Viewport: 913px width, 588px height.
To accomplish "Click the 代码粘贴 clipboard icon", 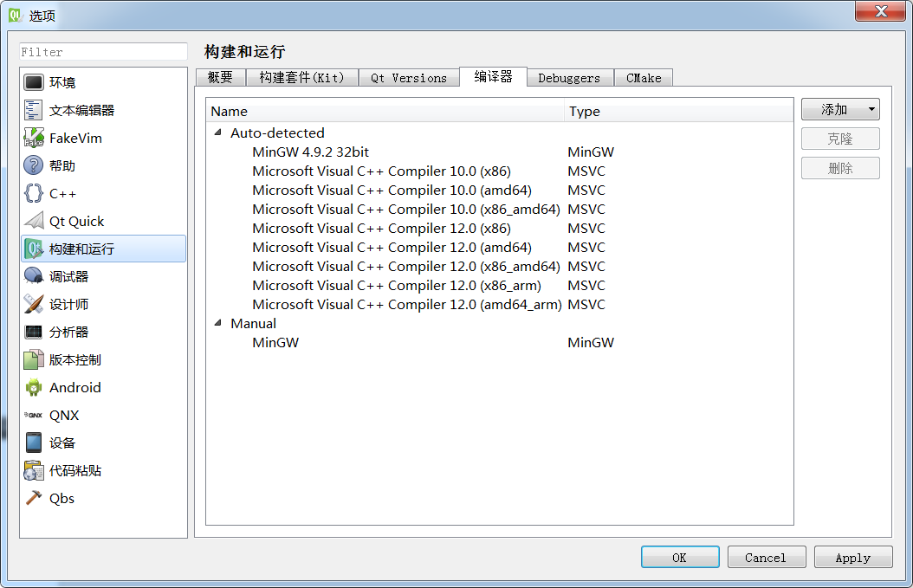I will (33, 470).
